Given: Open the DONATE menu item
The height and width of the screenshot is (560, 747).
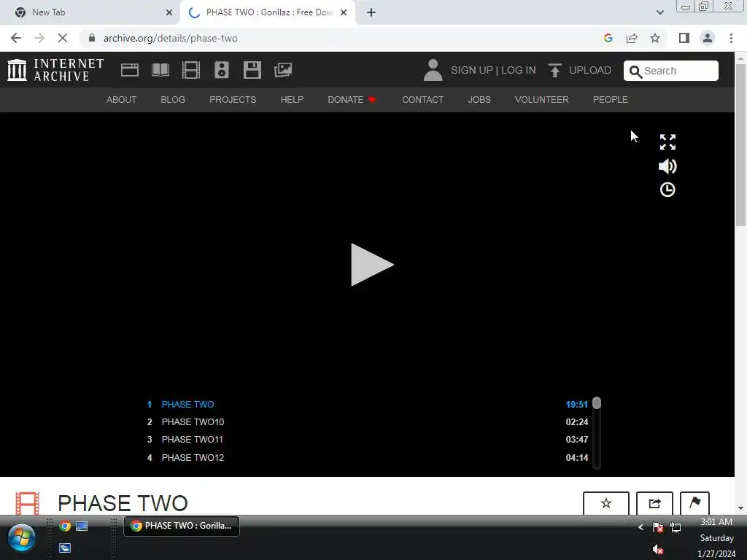Looking at the screenshot, I should tap(352, 99).
